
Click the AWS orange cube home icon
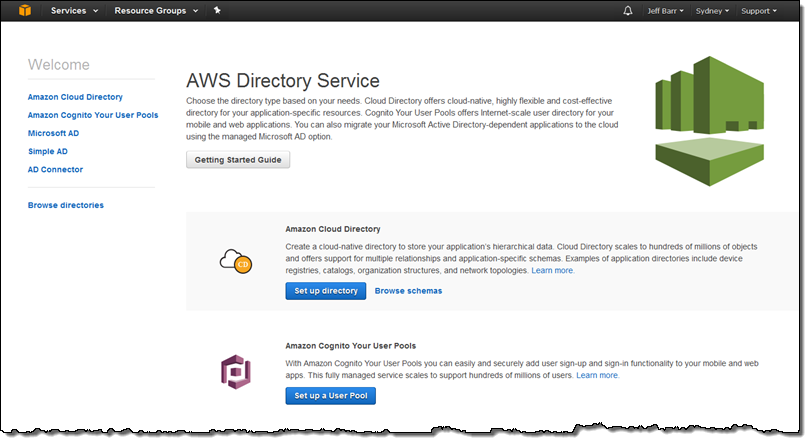[x=21, y=11]
